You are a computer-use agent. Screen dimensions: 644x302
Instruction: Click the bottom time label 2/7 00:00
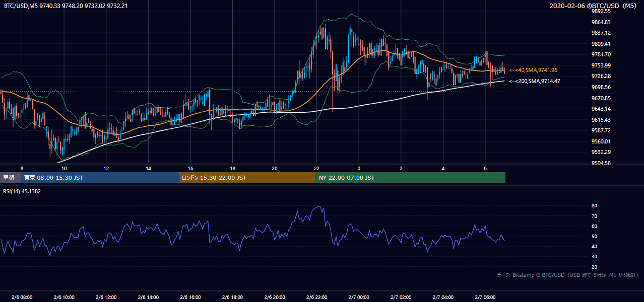pyautogui.click(x=358, y=297)
